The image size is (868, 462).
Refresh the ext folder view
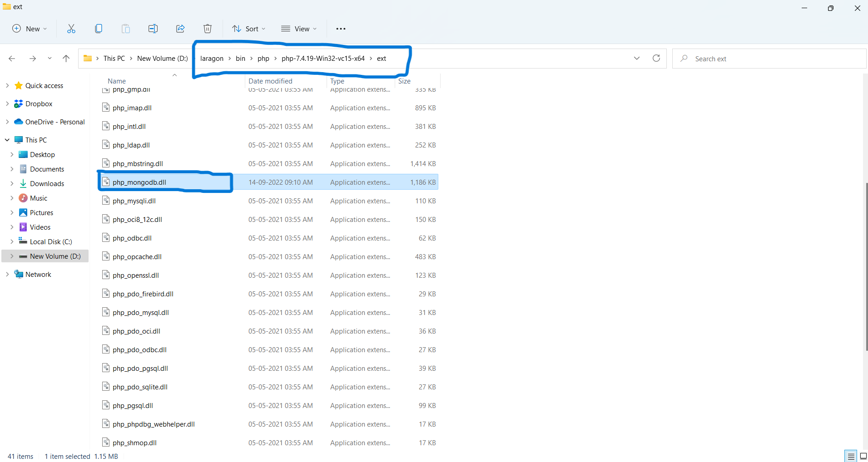656,58
